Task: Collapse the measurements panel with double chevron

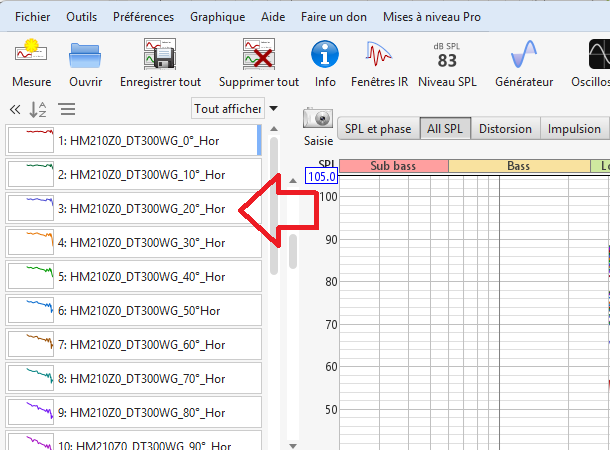Action: pos(15,109)
